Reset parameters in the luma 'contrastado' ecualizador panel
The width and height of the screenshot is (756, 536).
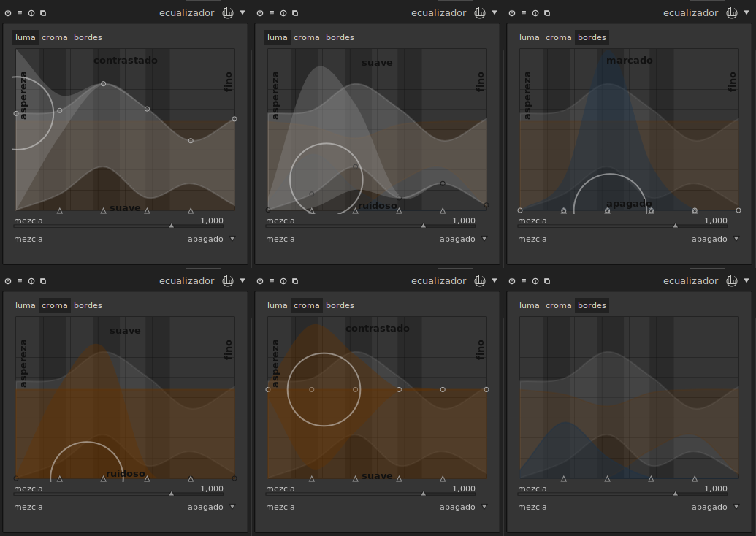coord(31,13)
